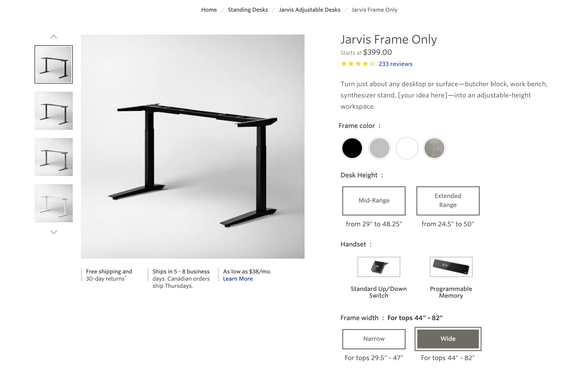The image size is (588, 374).
Task: Pick the black frame color swatch
Action: coord(352,148)
